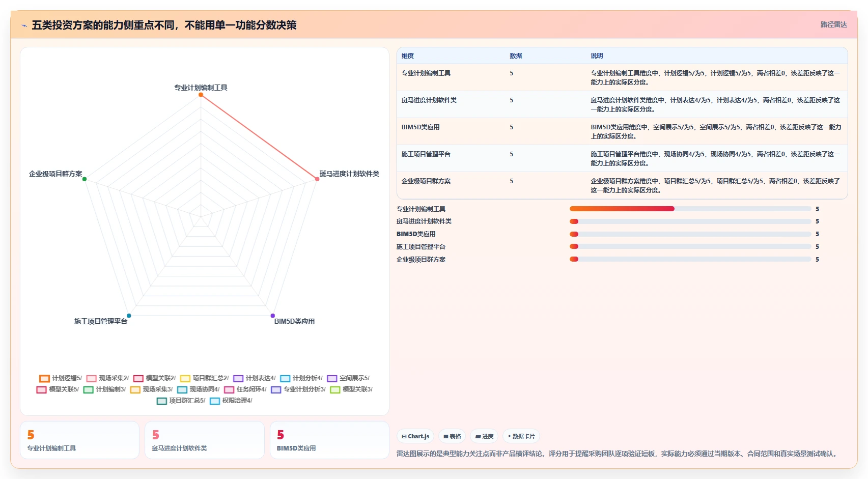Toggle the 权限治理4/ legend item
Screen dimensions: 868x479
231,401
